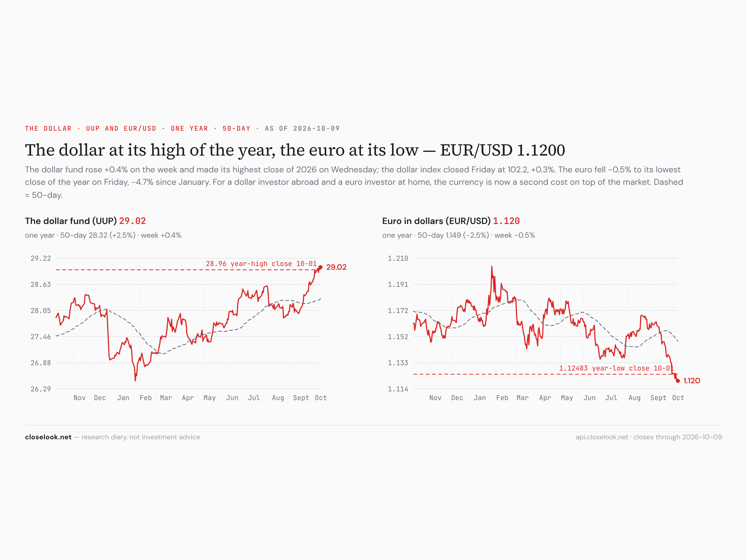747x560 pixels.
Task: Click the '50-DAY' tag in the header line
Action: 236,128
